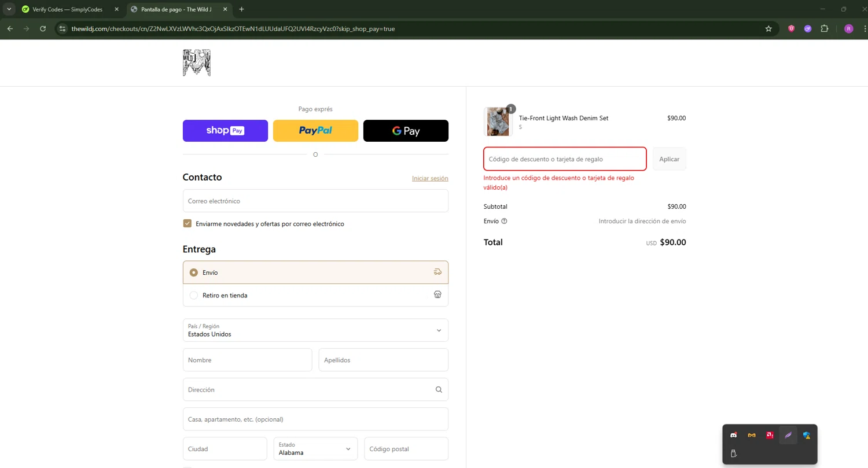The width and height of the screenshot is (868, 468).
Task: Click the Aplicar discount button
Action: click(670, 159)
